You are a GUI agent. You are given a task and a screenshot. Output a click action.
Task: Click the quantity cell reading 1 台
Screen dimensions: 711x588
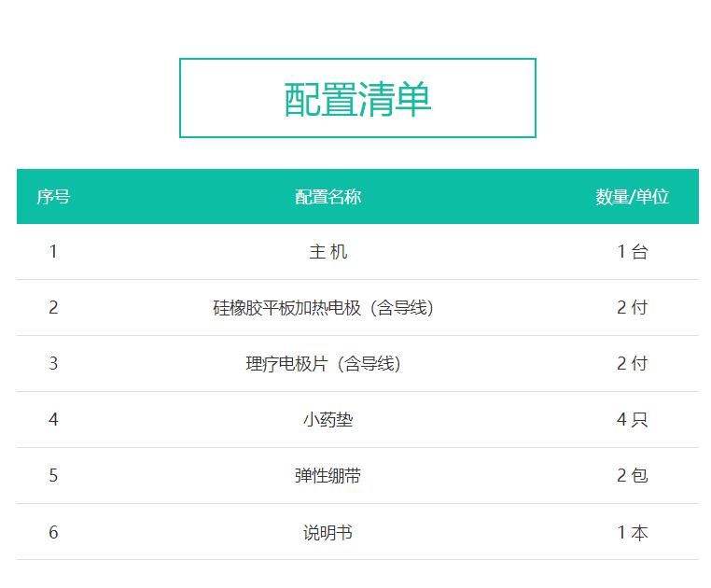pyautogui.click(x=632, y=252)
